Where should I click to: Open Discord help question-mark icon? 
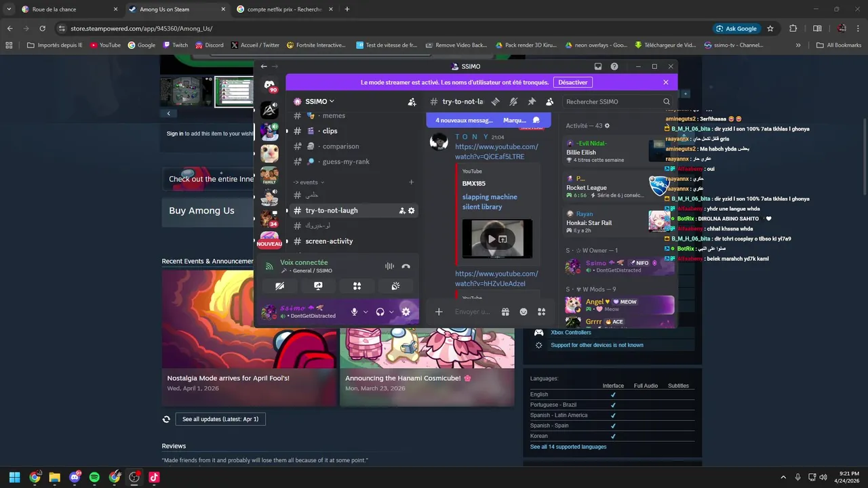(x=614, y=66)
